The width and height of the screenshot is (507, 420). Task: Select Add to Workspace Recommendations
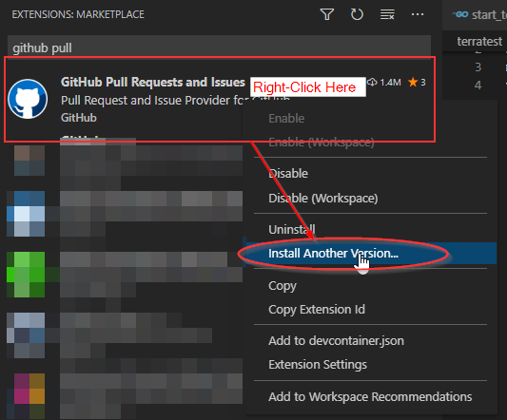coord(370,397)
